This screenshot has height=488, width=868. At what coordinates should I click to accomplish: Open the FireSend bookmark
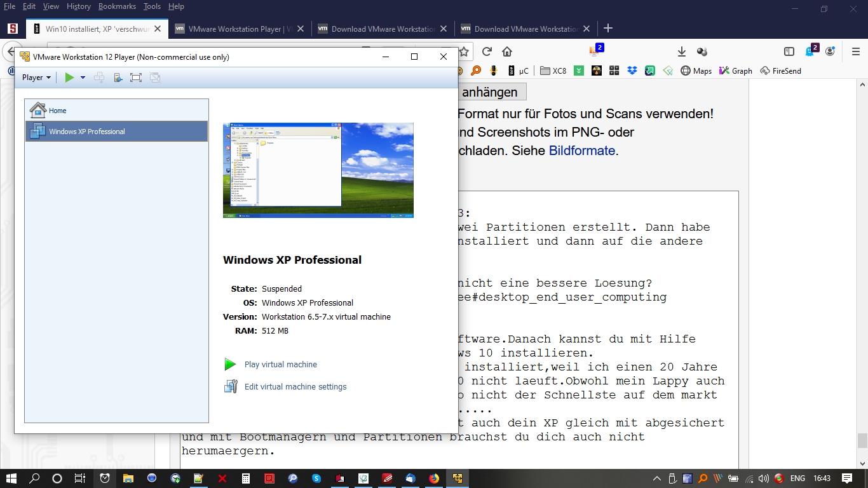click(x=780, y=71)
